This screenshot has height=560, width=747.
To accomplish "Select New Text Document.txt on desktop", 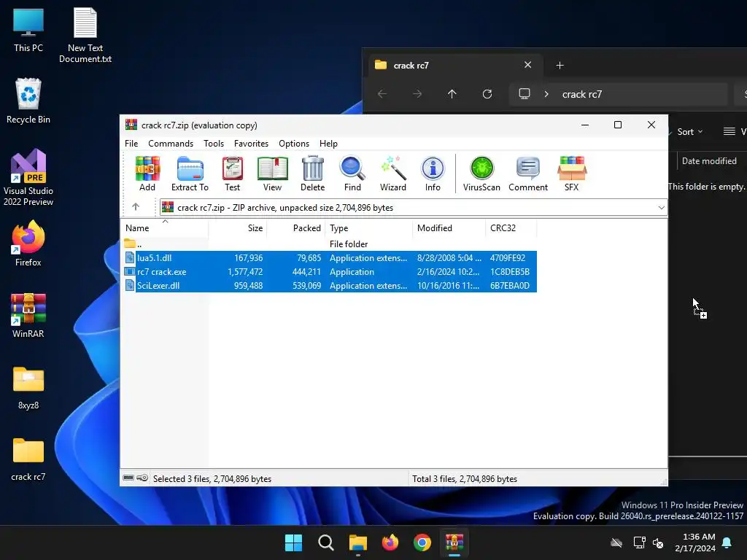I will [85, 35].
